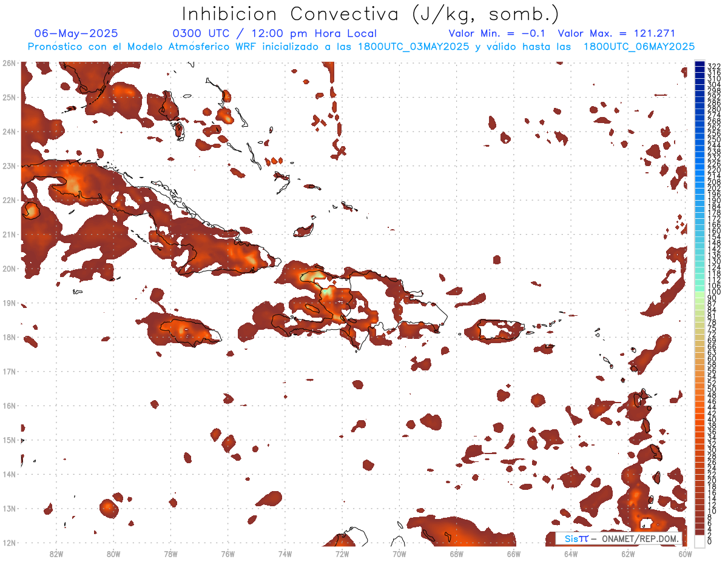Click the legend value 72
Viewport: 728px width, 562px height.
(x=712, y=335)
